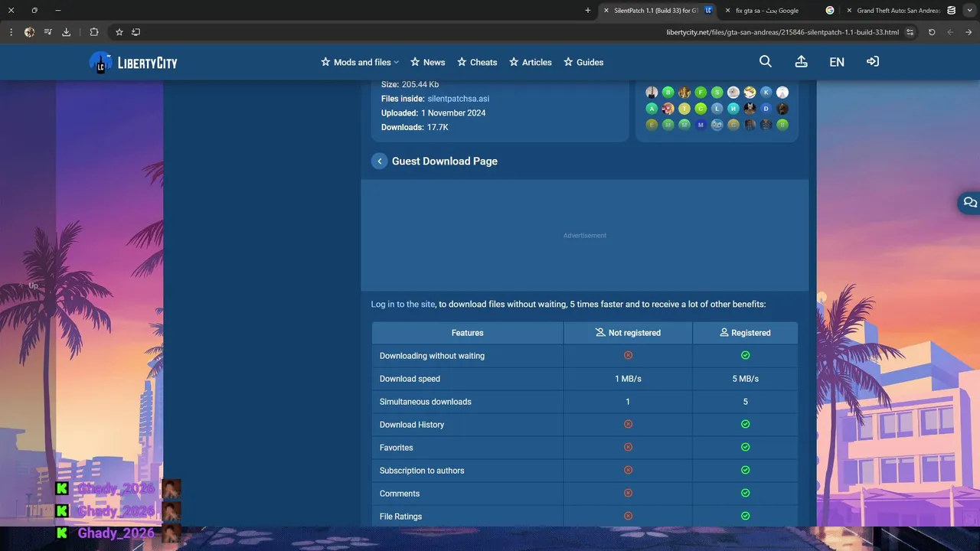Click the yellow "T" user avatar
This screenshot has height=551, width=980.
[684, 109]
